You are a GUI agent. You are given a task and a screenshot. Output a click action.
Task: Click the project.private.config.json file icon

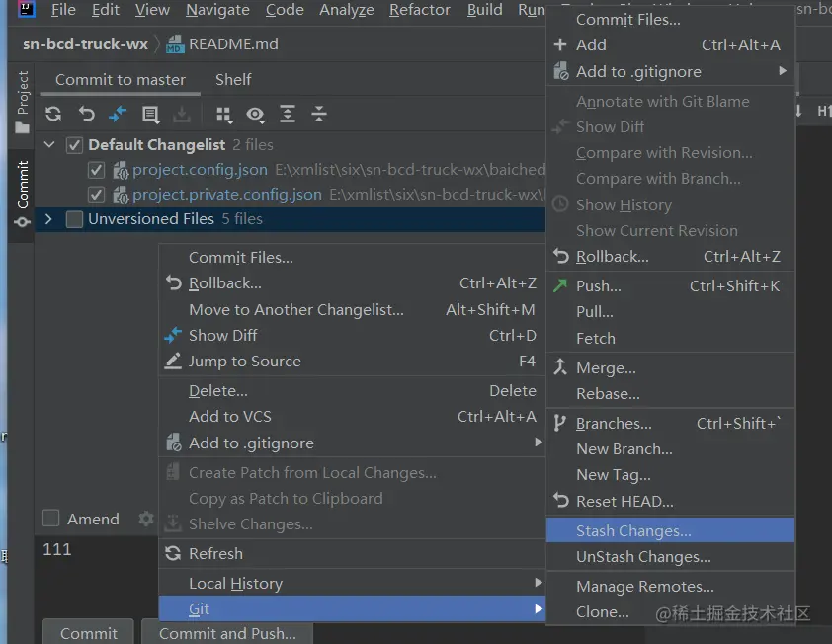pyautogui.click(x=121, y=195)
